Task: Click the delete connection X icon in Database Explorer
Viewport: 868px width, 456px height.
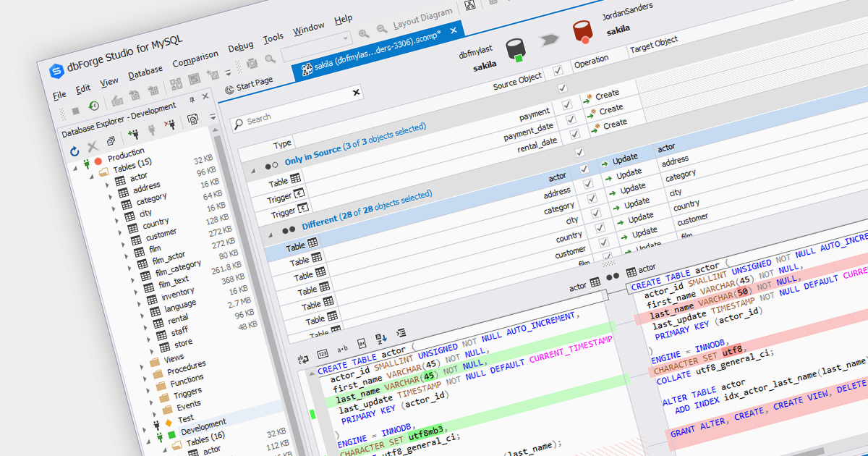Action: [x=93, y=147]
